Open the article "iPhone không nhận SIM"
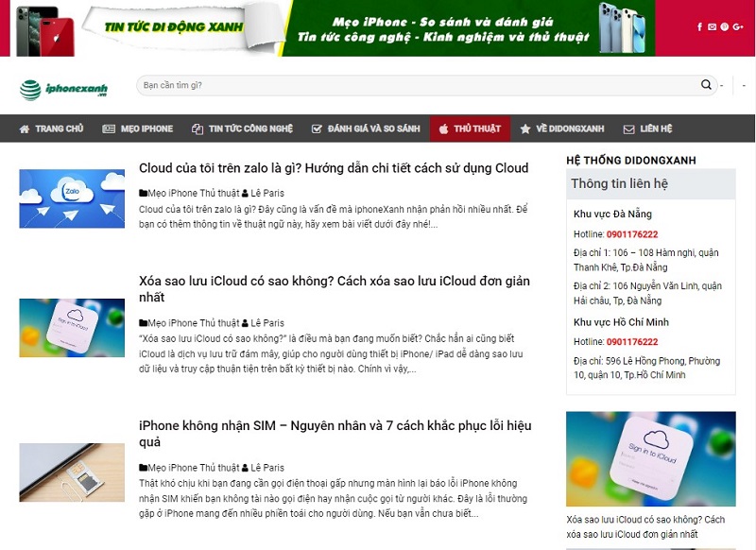Screen dimensions: 756x550 click(x=335, y=434)
